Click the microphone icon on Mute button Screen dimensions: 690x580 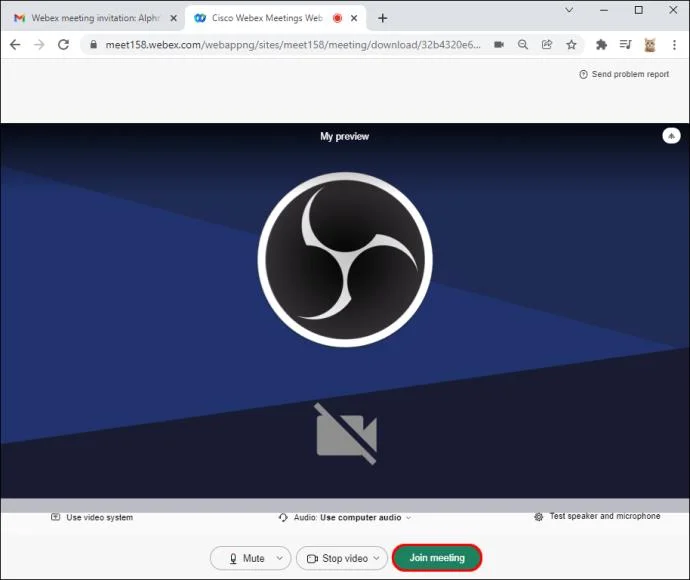233,558
